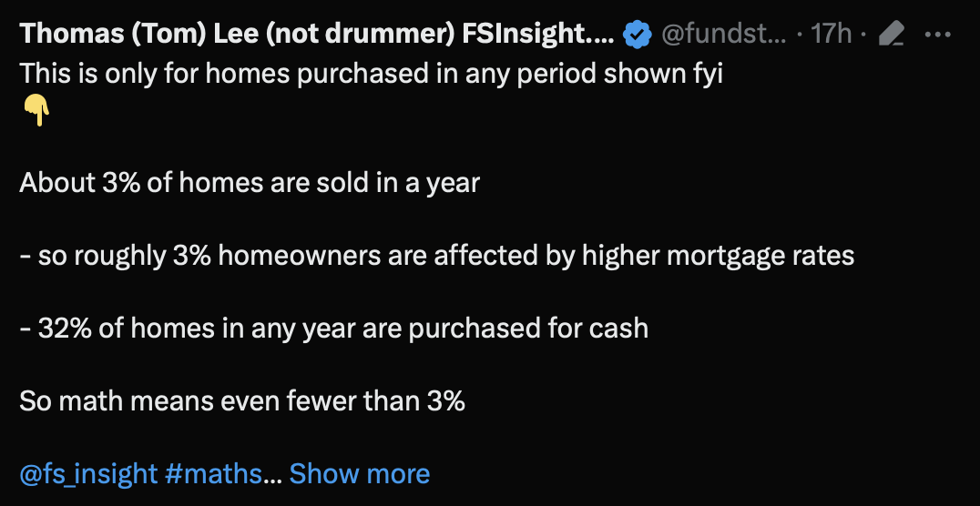Open the @fs_insight mention

[88, 474]
